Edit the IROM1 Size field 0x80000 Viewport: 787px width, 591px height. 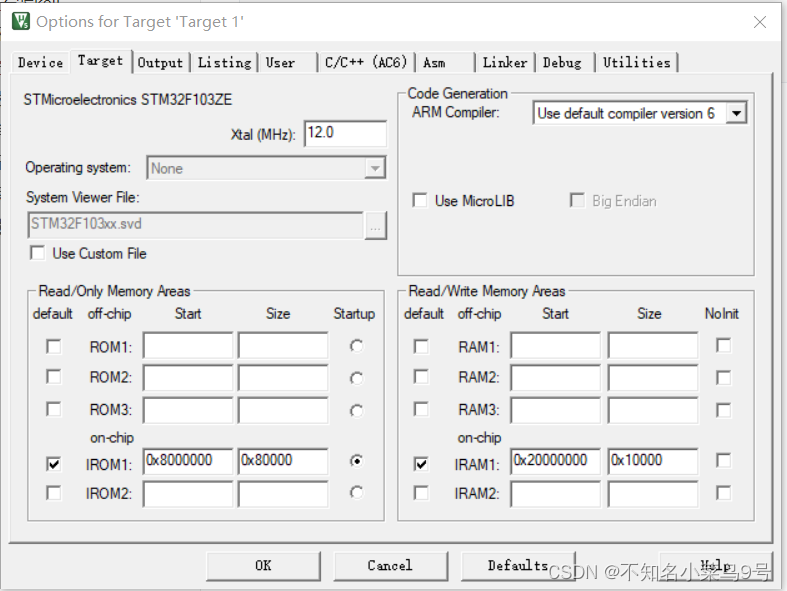click(283, 461)
